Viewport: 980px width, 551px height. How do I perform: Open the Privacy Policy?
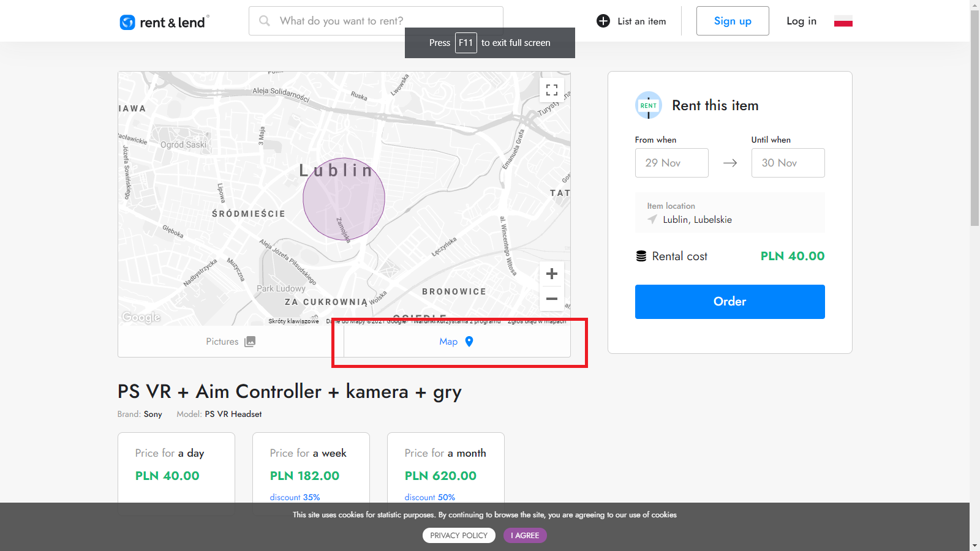(459, 536)
